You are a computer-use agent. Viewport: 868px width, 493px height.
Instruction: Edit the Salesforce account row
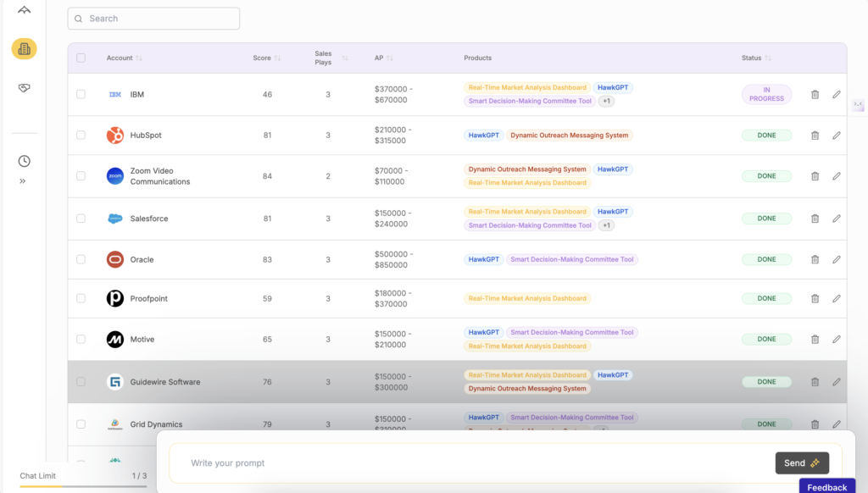point(837,219)
